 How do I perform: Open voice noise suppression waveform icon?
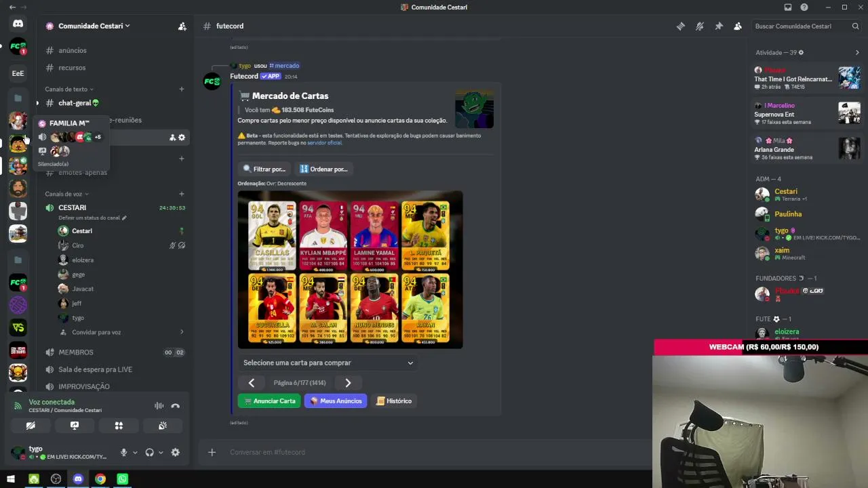(159, 406)
